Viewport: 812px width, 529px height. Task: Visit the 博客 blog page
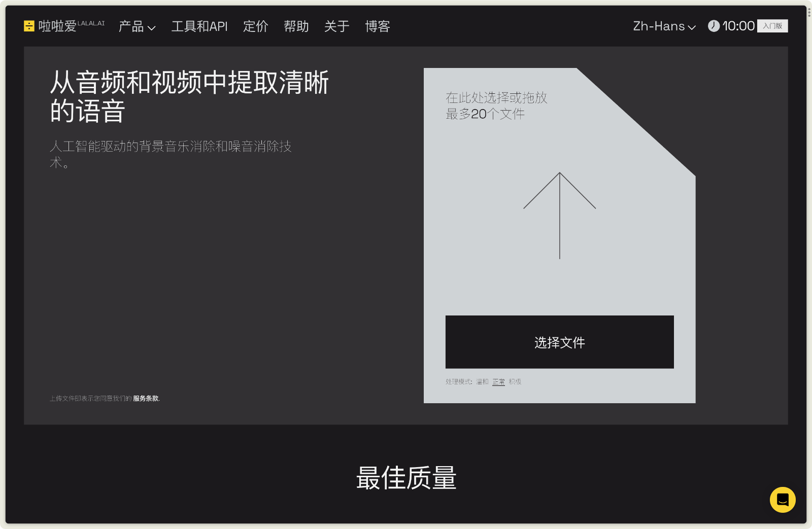(377, 26)
